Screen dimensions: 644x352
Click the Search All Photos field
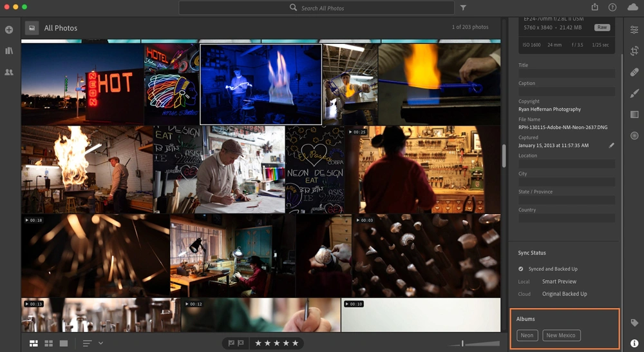tap(322, 8)
